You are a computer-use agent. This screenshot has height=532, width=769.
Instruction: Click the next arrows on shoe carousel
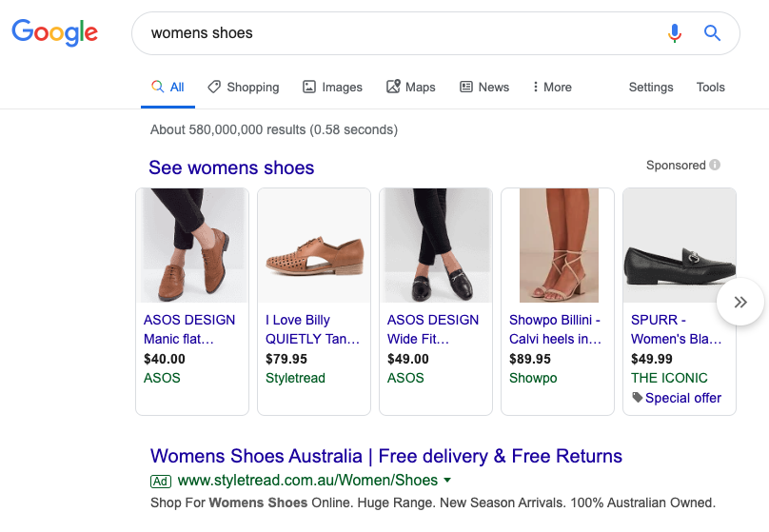click(x=740, y=302)
